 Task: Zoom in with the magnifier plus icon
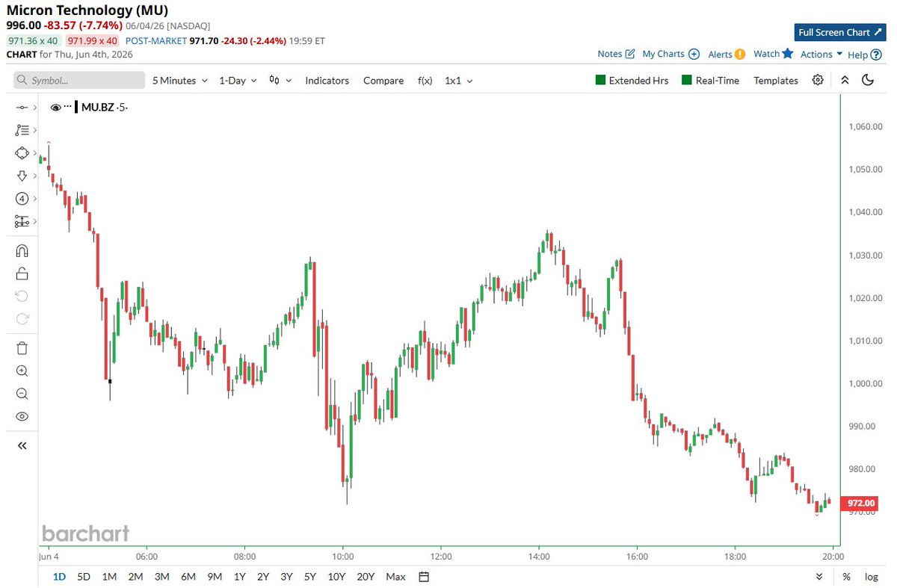[22, 371]
